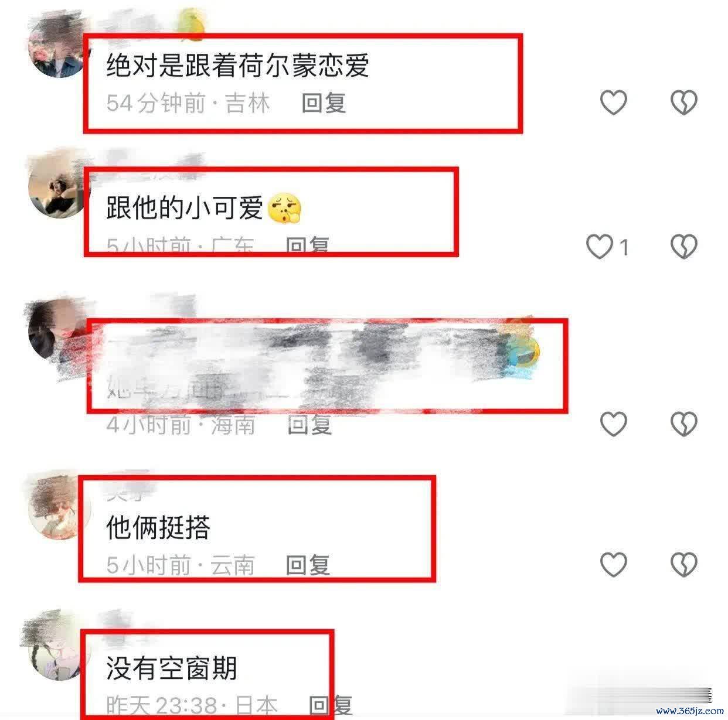Reply to the 海南 comment posted 4小时前
Viewport: 728px width, 720px height.
(x=309, y=424)
